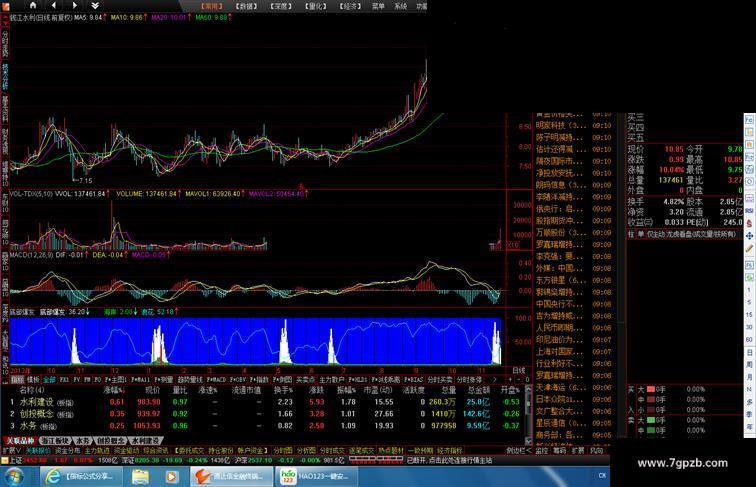Image resolution: width=756 pixels, height=487 pixels.
Task: Apply the 主力散户 indicator preset
Action: pos(332,380)
